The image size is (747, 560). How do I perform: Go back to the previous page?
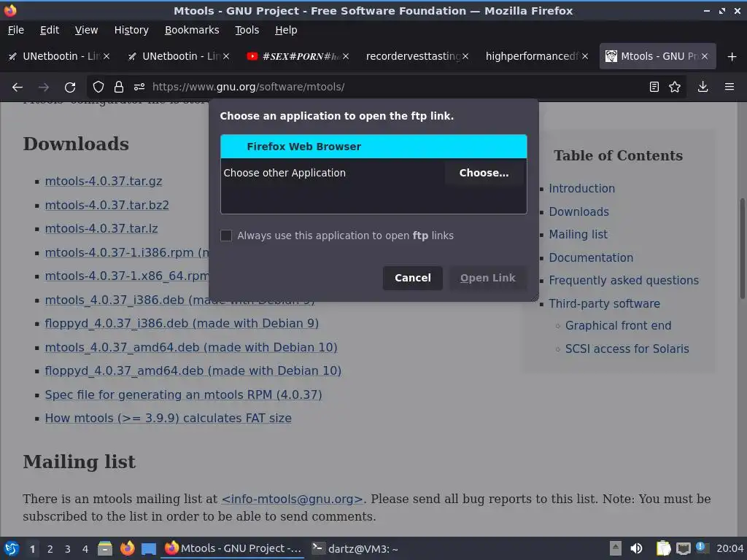18,87
